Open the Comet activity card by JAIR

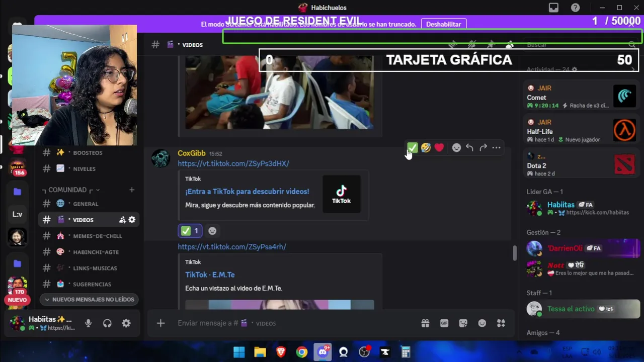coord(582,96)
